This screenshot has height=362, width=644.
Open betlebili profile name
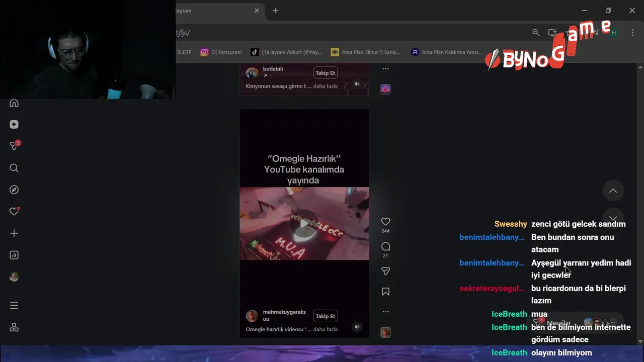click(273, 69)
